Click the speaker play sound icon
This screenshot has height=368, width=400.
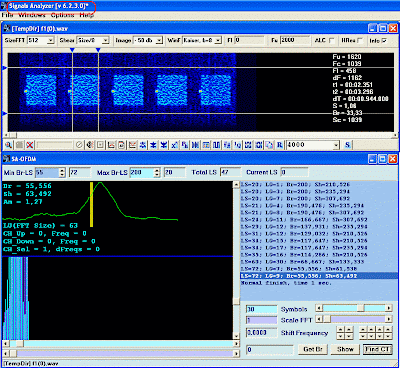coord(89,145)
